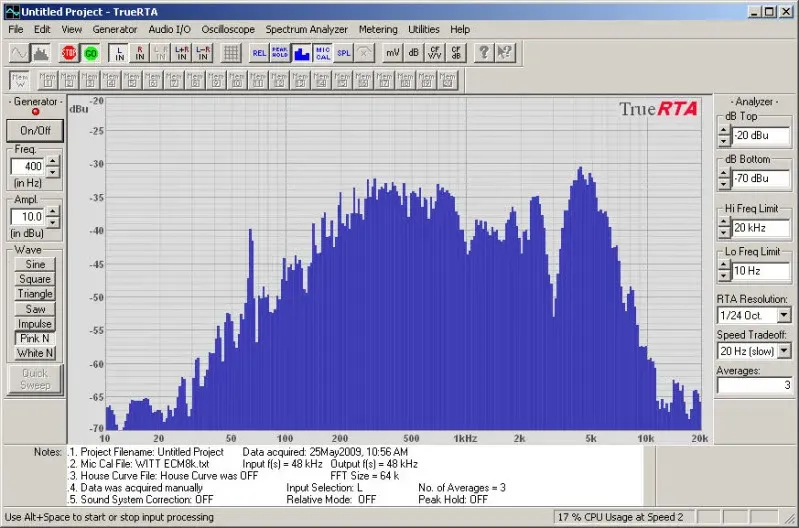Image resolution: width=799 pixels, height=528 pixels.
Task: Open the Spectrum Analyzer menu
Action: tap(306, 30)
